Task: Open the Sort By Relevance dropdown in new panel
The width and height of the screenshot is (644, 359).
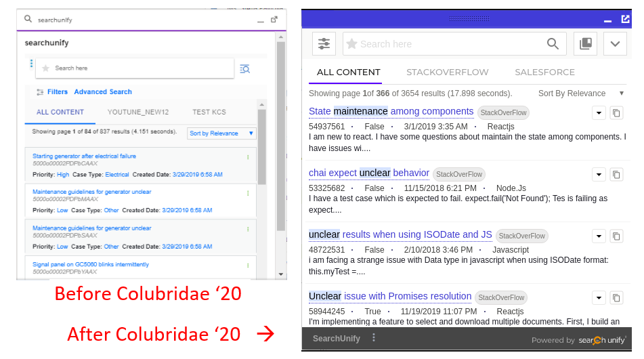Action: pyautogui.click(x=580, y=93)
